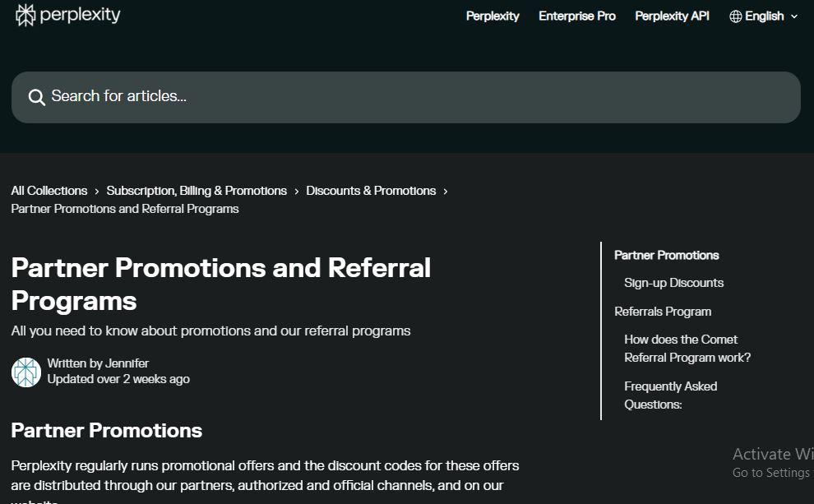This screenshot has width=814, height=504.
Task: Open Discounts & Promotions breadcrumb
Action: click(x=371, y=191)
